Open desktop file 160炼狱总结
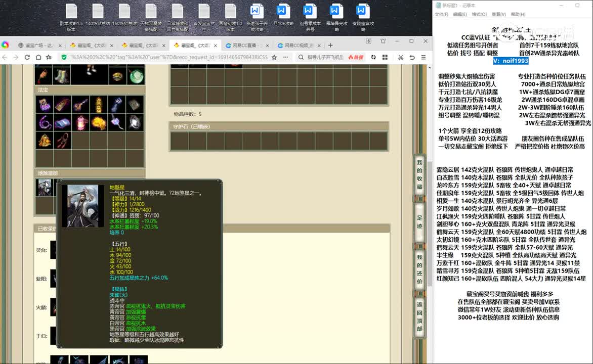 click(x=124, y=15)
